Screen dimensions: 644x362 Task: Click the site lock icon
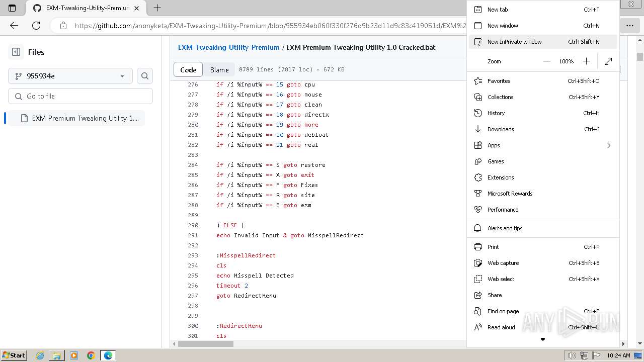tap(63, 25)
